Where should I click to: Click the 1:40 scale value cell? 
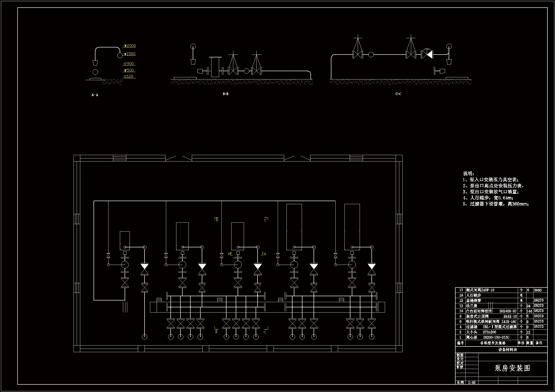click(472, 383)
